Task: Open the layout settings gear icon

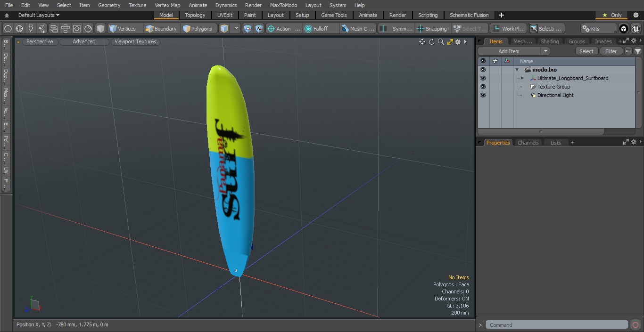Action: tap(636, 15)
